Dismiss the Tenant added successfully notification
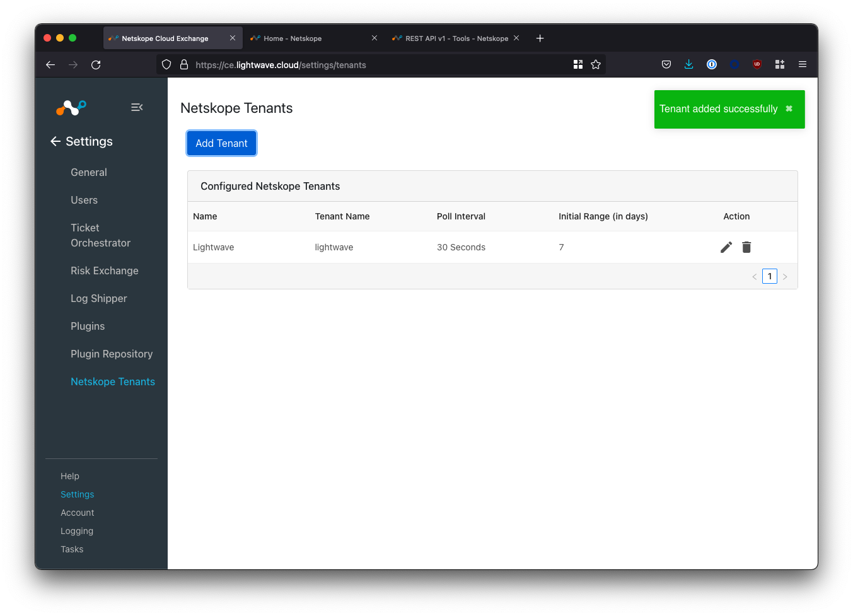This screenshot has width=853, height=616. click(x=789, y=108)
